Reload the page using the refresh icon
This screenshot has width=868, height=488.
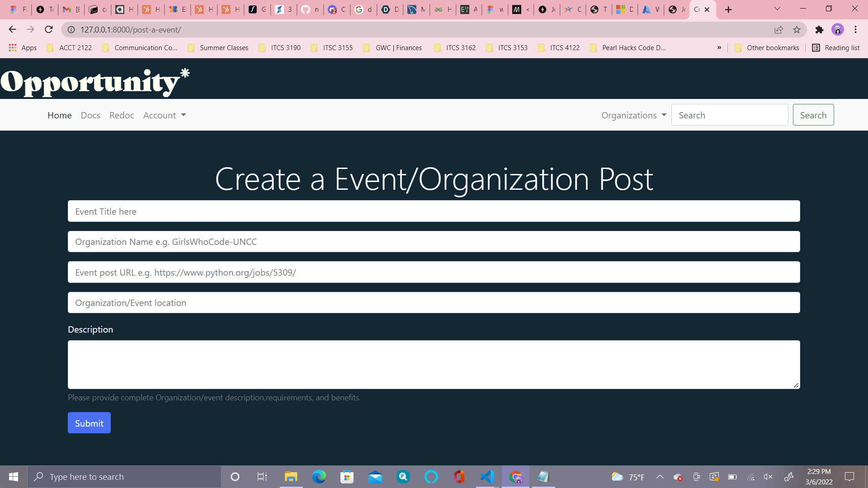tap(48, 29)
